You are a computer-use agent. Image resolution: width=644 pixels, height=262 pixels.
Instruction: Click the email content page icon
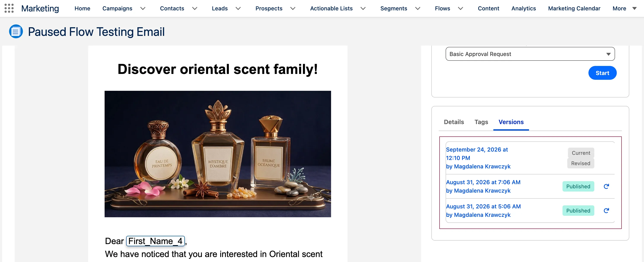[16, 32]
